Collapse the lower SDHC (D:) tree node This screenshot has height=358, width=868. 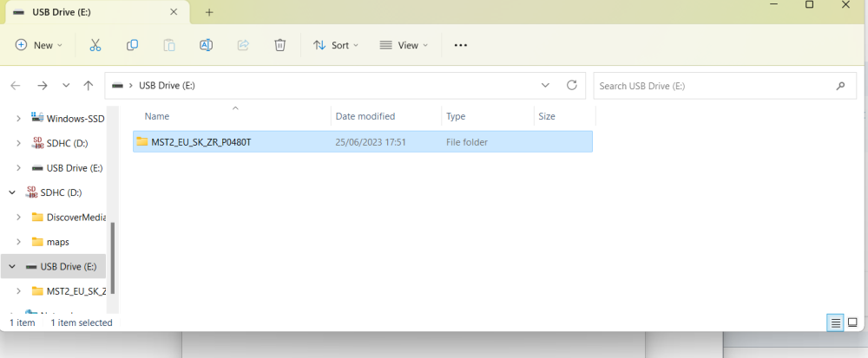[11, 192]
